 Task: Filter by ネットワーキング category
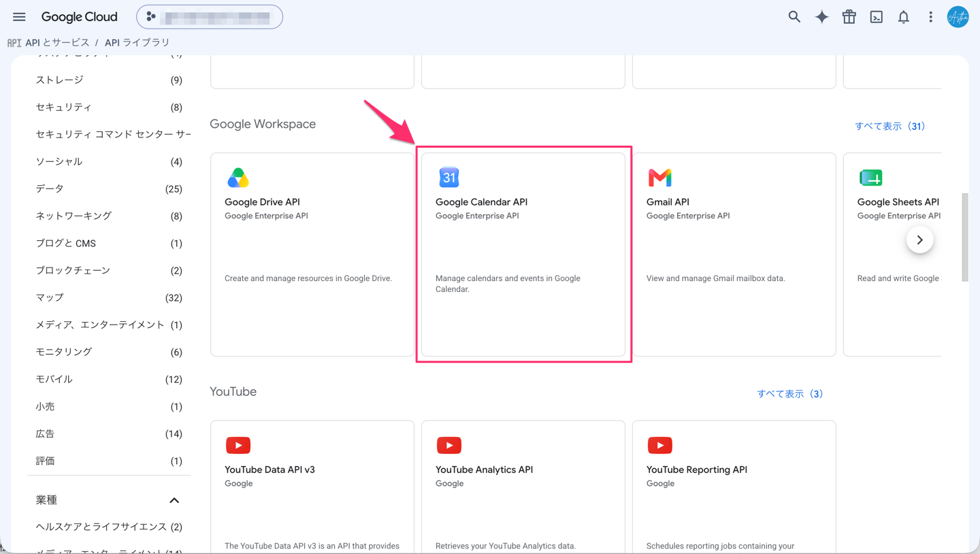point(109,216)
